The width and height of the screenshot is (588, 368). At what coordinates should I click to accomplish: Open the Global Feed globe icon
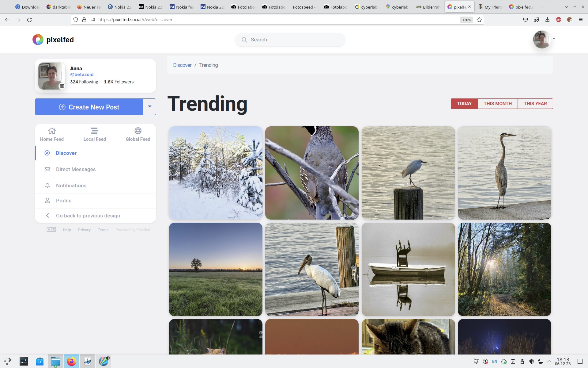pos(138,131)
